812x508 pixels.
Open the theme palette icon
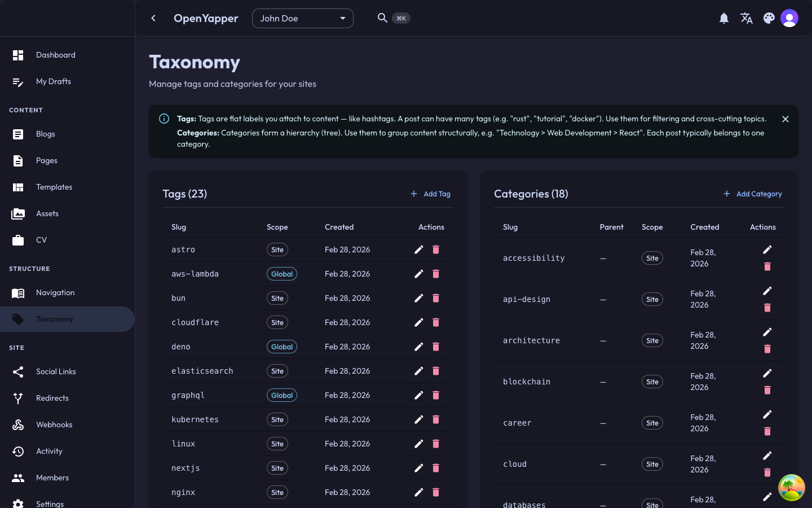pos(769,19)
